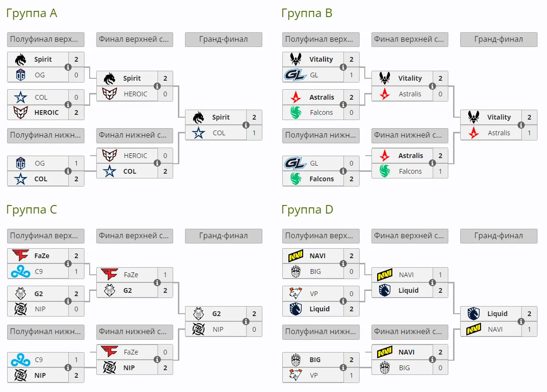The image size is (547, 392).
Task: Click Финал верхней с... header in Group D
Action: click(x=409, y=236)
